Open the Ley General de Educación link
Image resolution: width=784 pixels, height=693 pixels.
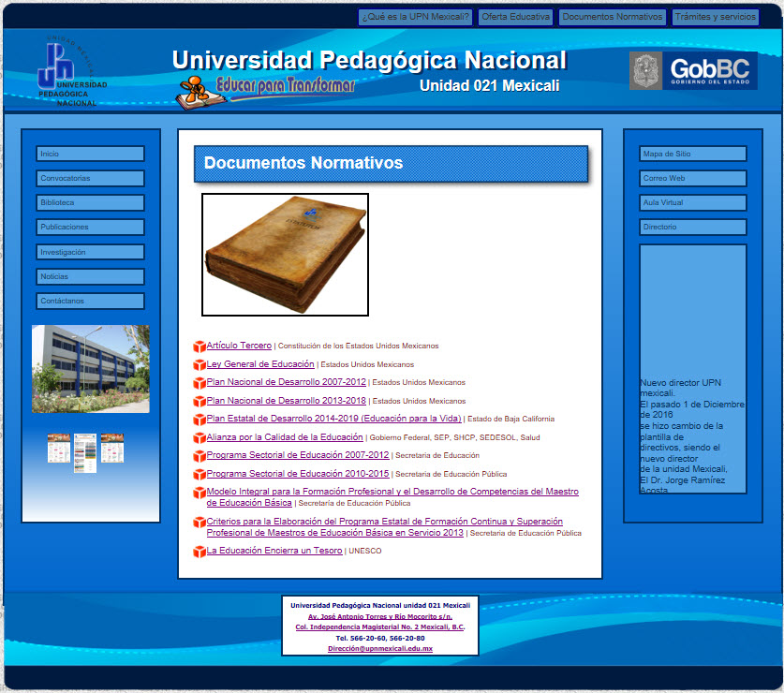coord(260,364)
